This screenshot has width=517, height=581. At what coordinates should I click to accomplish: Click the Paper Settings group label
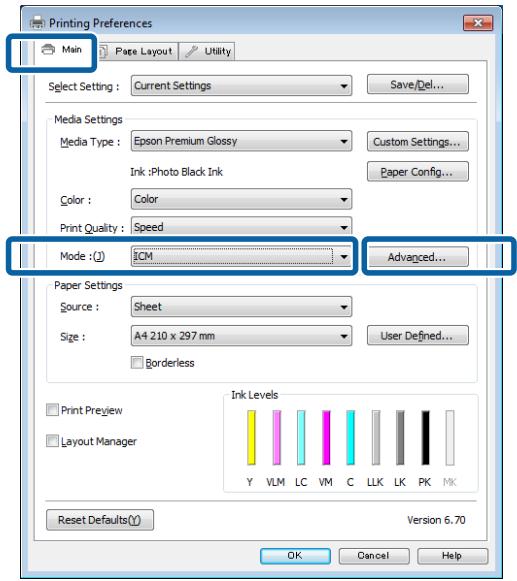[x=88, y=285]
